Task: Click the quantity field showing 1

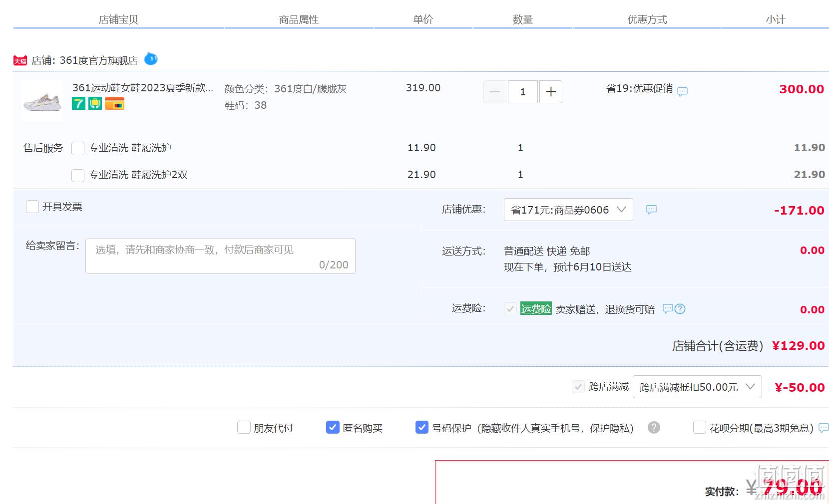Action: click(523, 92)
